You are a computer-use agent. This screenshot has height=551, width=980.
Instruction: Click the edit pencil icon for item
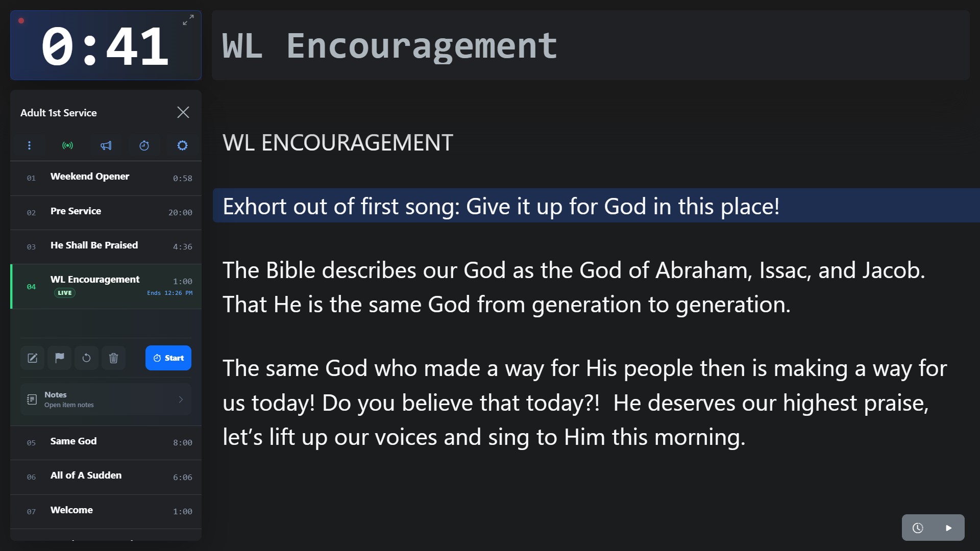[32, 358]
